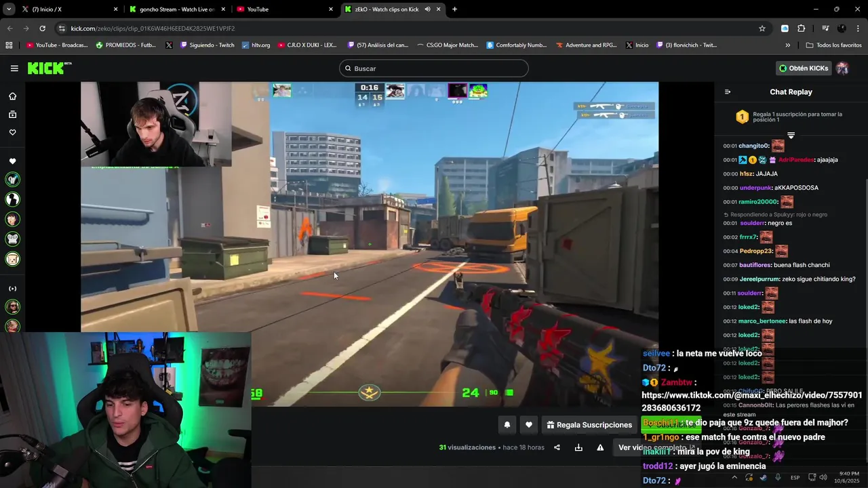This screenshot has width=868, height=488.
Task: Expand the gift leaderboard chevron in chat
Action: tap(791, 136)
